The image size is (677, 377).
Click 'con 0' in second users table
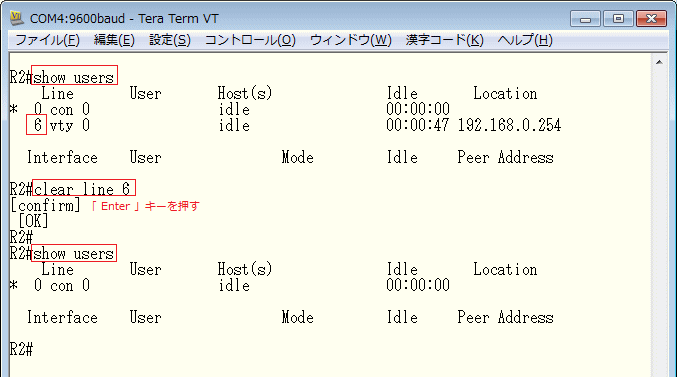point(70,285)
